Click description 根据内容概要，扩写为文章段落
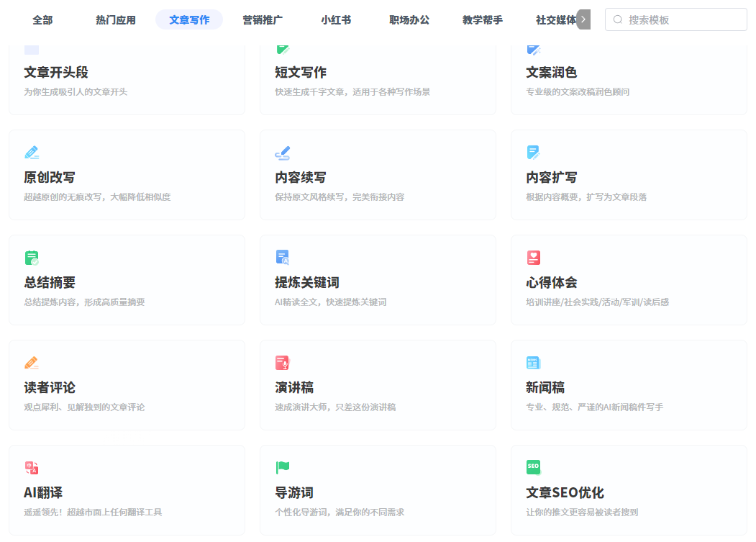Image resolution: width=756 pixels, height=542 pixels. click(x=586, y=197)
